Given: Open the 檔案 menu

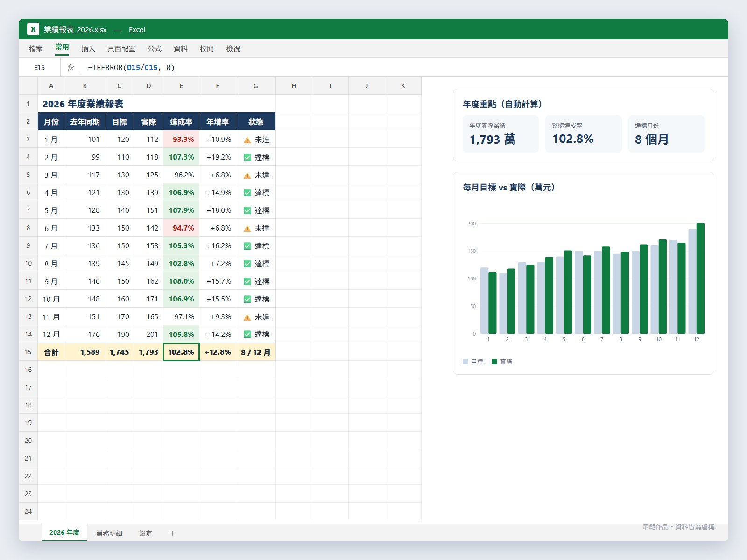Looking at the screenshot, I should (36, 49).
